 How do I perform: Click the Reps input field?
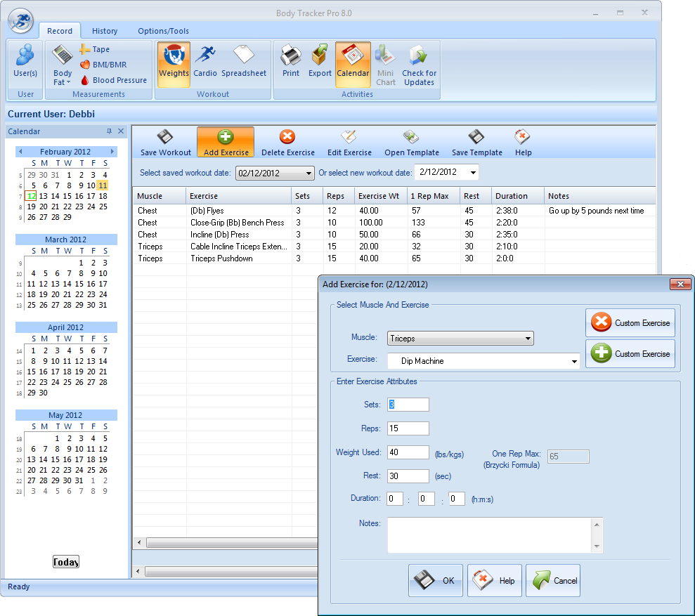pos(408,428)
